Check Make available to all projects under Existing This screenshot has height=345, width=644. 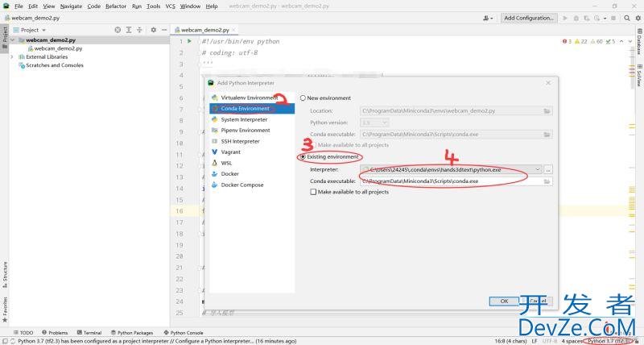tap(313, 192)
